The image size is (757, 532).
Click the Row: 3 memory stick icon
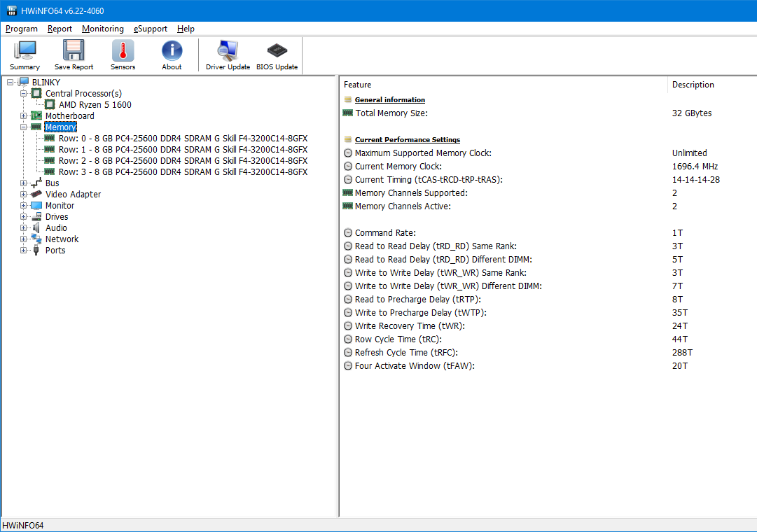pos(49,171)
